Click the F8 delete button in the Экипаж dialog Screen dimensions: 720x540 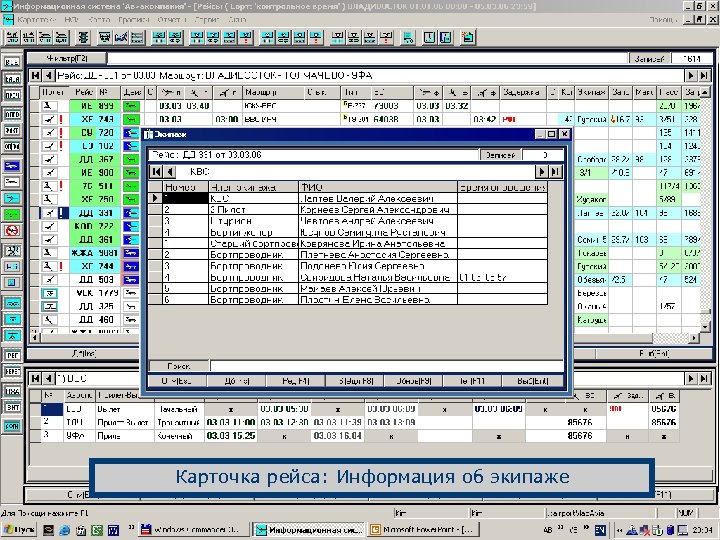[355, 381]
